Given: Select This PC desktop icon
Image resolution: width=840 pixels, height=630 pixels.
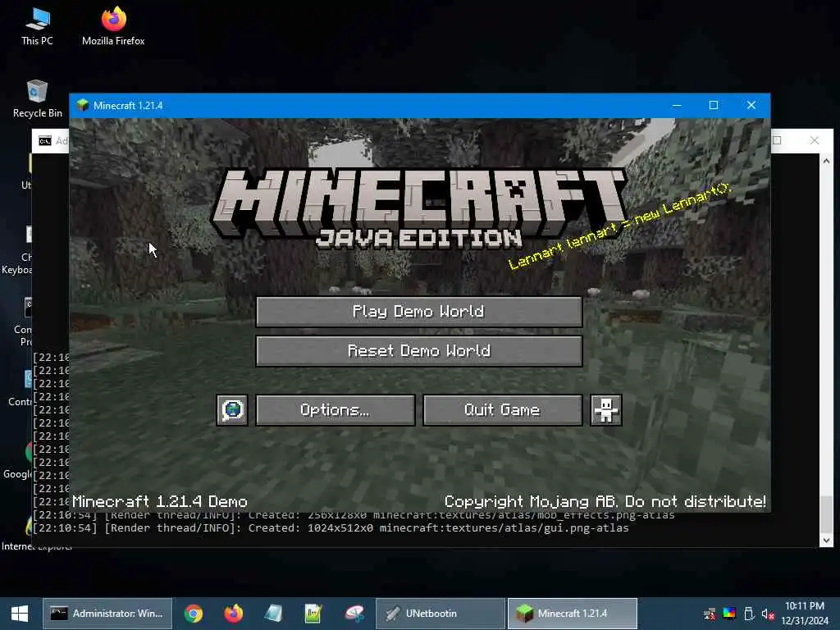Looking at the screenshot, I should coord(38,26).
